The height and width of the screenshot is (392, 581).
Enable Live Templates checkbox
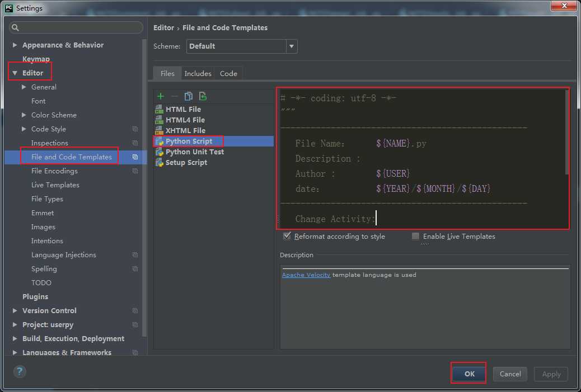415,236
